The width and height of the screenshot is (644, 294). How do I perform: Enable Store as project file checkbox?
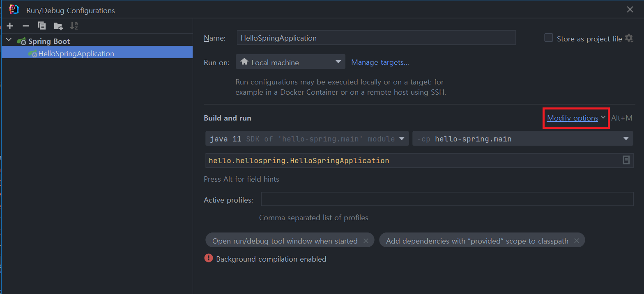tap(549, 38)
